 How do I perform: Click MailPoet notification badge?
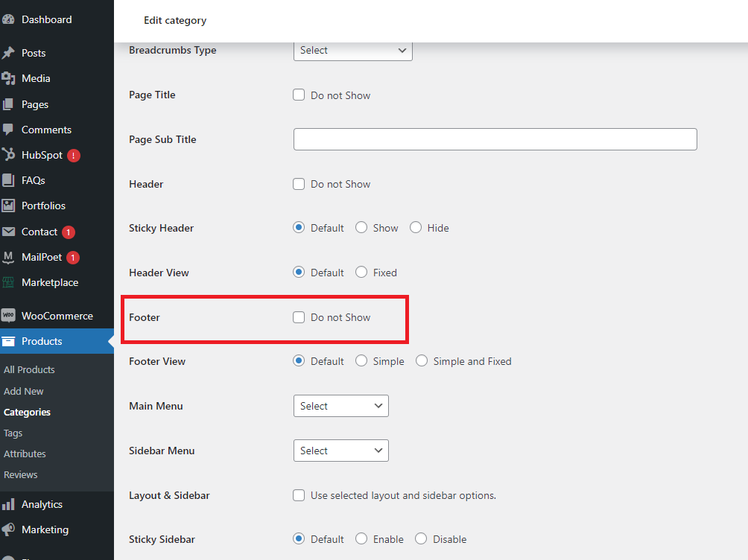pos(72,258)
